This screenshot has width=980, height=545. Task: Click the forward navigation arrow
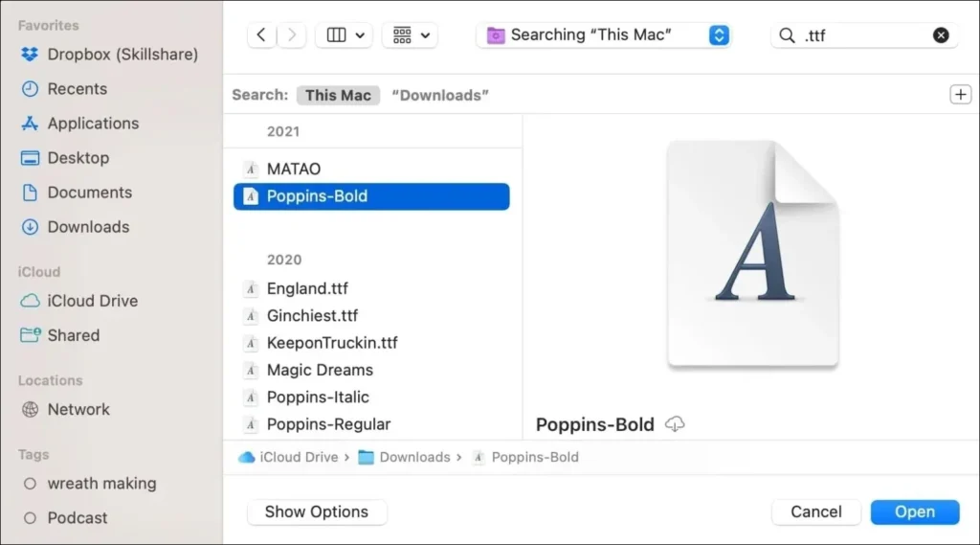[291, 35]
